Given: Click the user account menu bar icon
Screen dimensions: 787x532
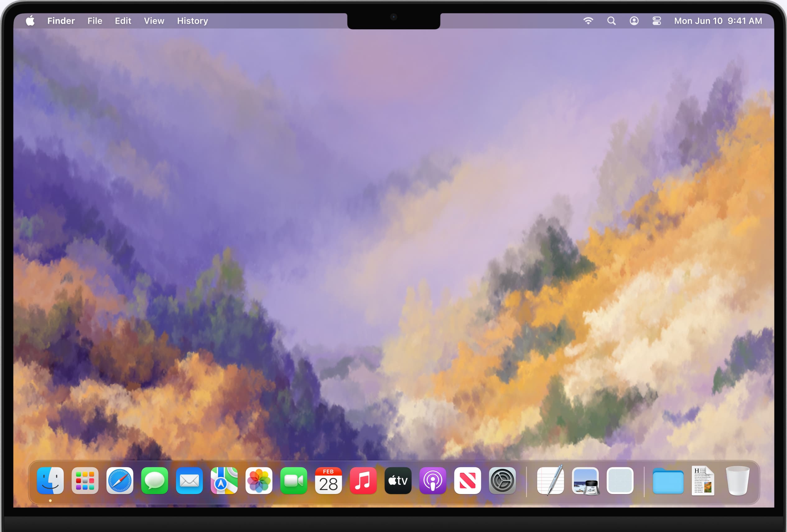Looking at the screenshot, I should pyautogui.click(x=634, y=21).
